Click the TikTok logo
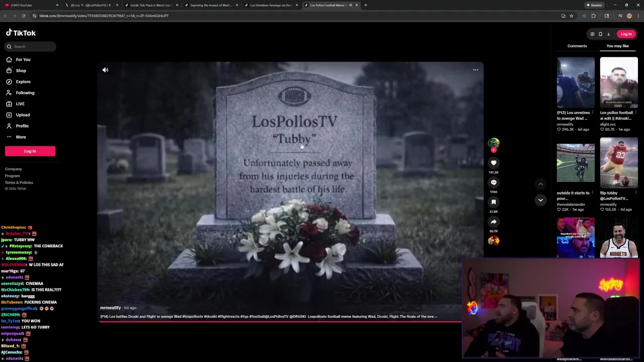644x362 pixels. (x=21, y=33)
